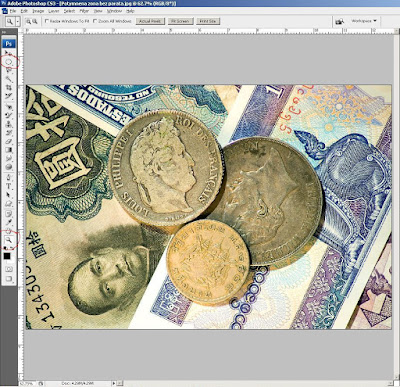
Task: Toggle Quick Mask mode
Action: 9,269
